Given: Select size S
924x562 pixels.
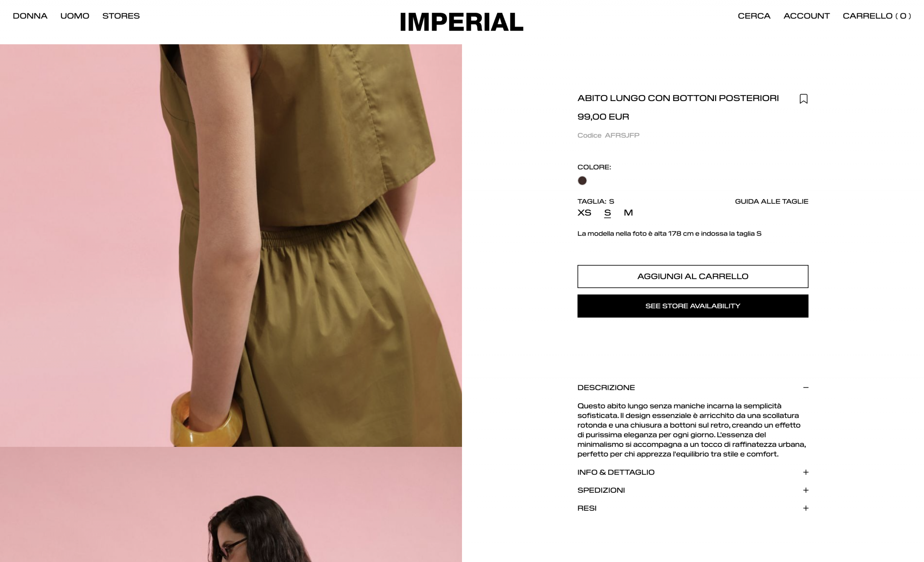Looking at the screenshot, I should [x=607, y=213].
